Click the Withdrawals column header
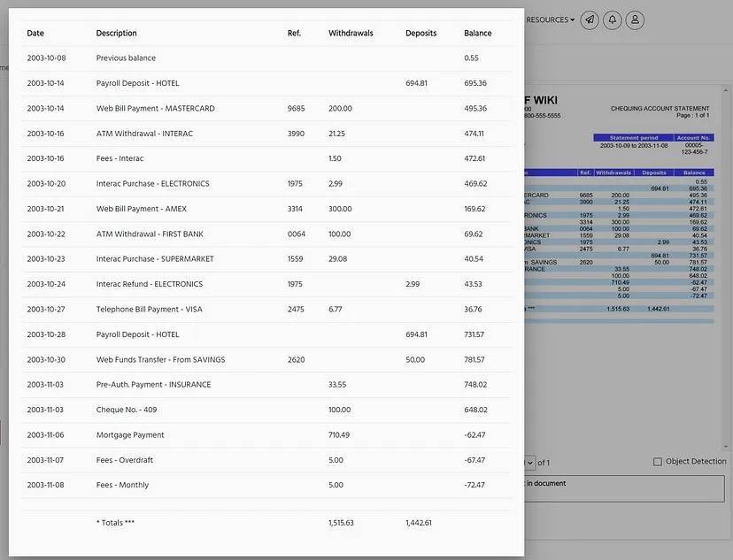The image size is (733, 560). point(350,31)
